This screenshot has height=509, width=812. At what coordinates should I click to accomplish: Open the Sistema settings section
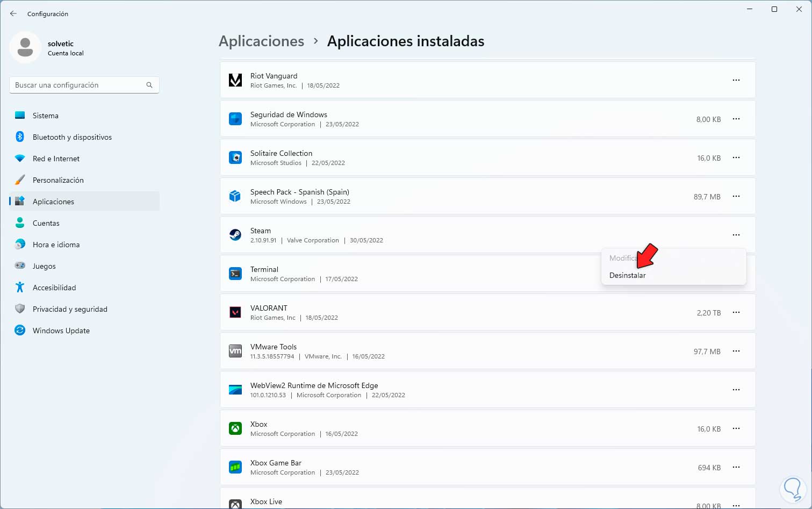pos(84,116)
